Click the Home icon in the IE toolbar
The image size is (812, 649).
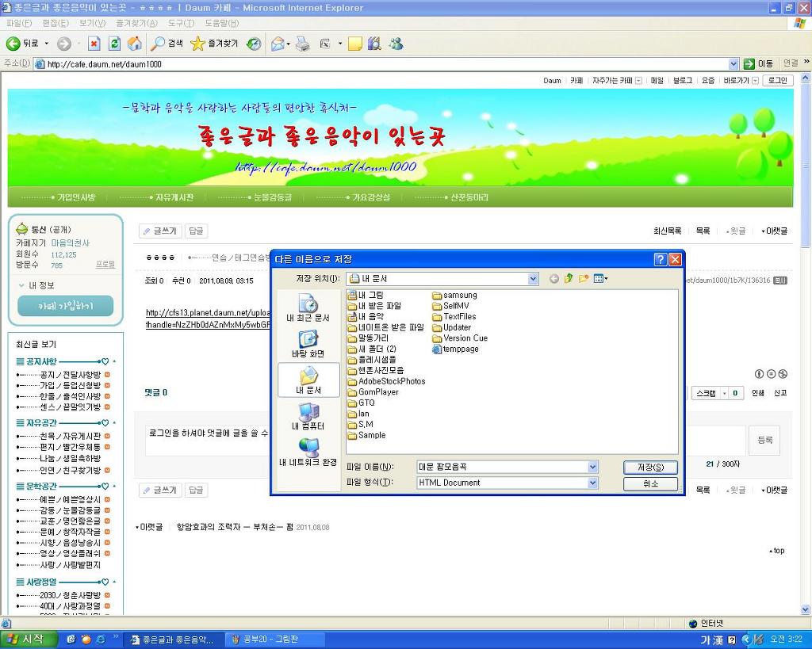point(134,44)
